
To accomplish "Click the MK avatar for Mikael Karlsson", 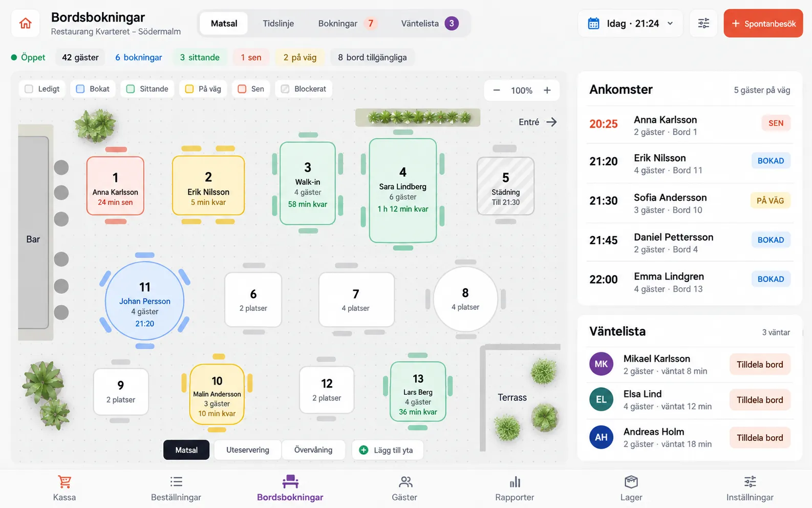I will click(601, 364).
